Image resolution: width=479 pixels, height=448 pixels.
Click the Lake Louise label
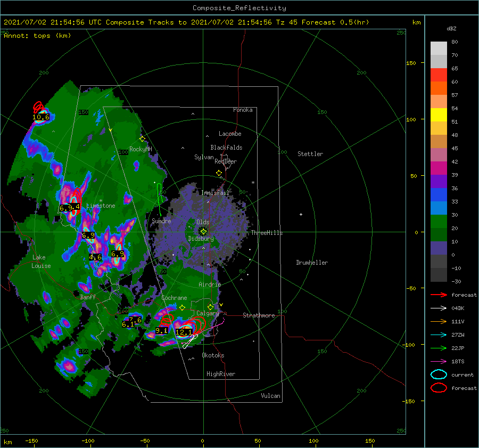coord(41,262)
